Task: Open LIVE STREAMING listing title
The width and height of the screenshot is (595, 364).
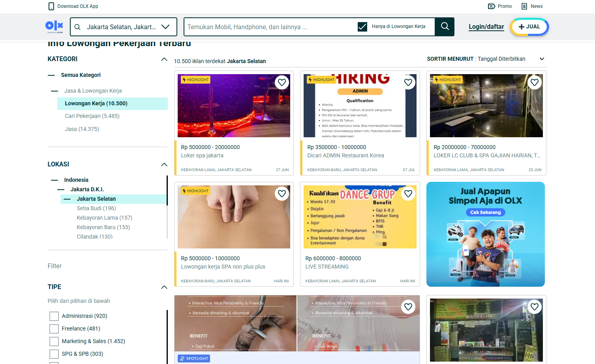Action: click(327, 267)
